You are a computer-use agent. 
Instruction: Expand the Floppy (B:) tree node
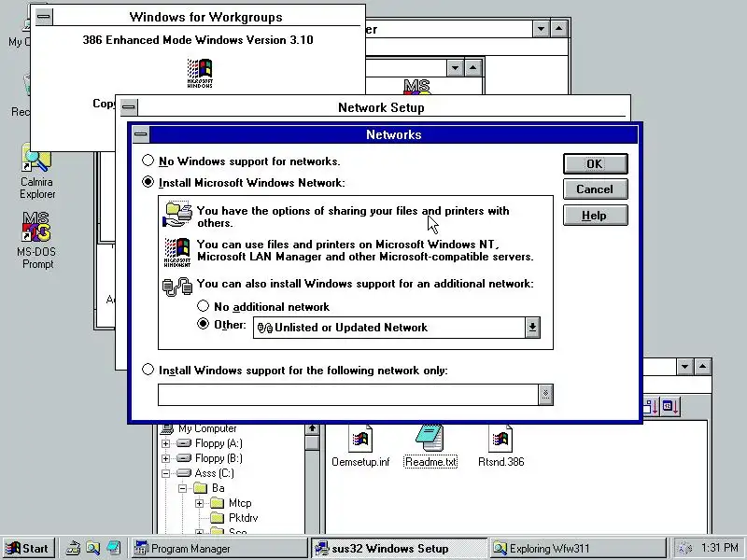[166, 458]
